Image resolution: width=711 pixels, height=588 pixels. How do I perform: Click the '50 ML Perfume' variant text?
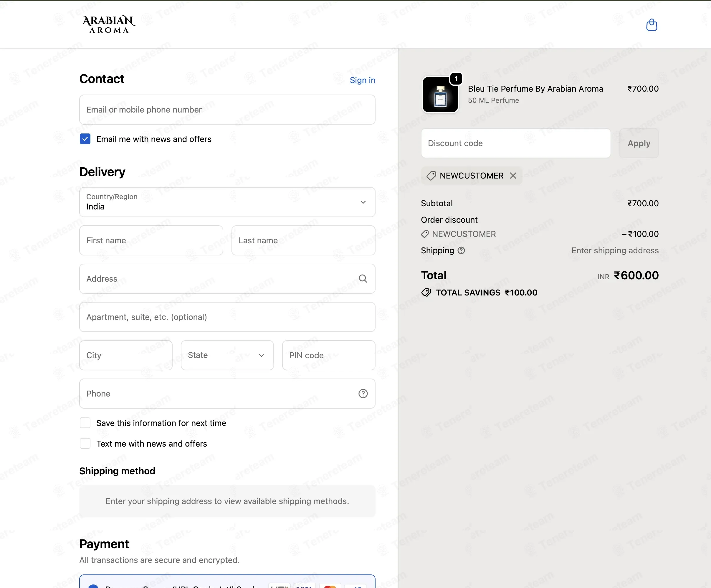tap(493, 100)
